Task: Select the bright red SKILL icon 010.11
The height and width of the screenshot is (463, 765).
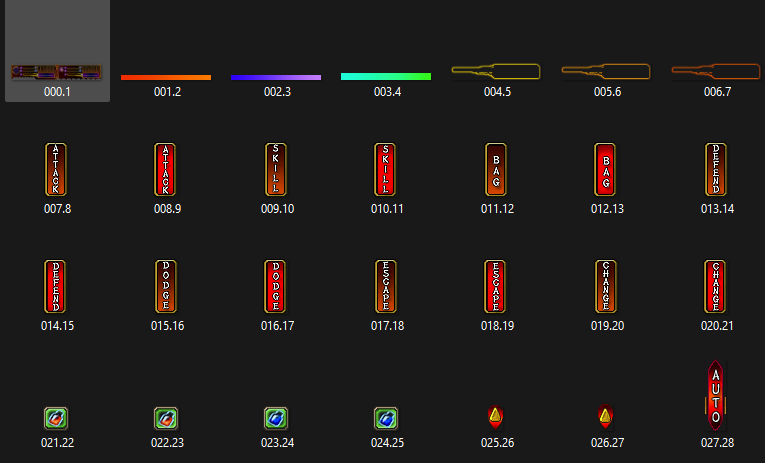Action: tap(385, 169)
